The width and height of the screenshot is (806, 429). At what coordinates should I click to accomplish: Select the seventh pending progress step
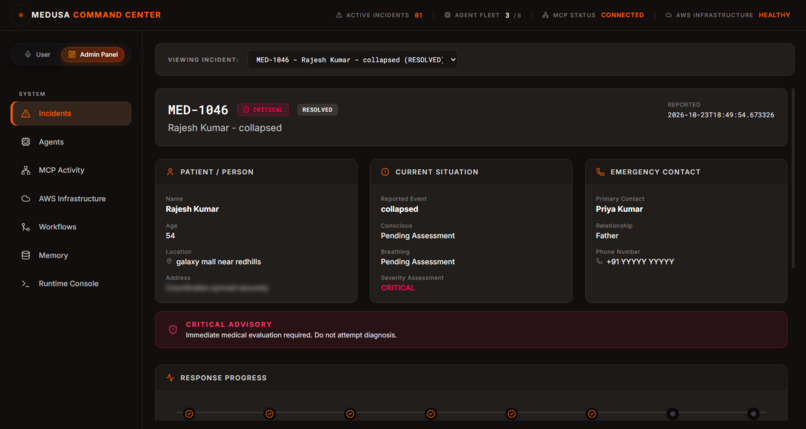point(672,414)
